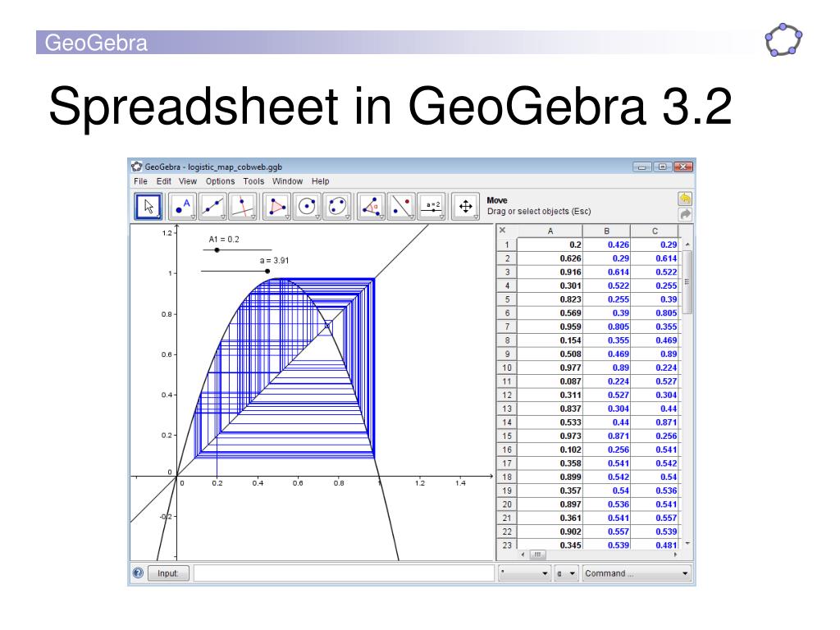This screenshot has height=630, width=840.
Task: Select cell B1 with value 0.426
Action: click(606, 244)
